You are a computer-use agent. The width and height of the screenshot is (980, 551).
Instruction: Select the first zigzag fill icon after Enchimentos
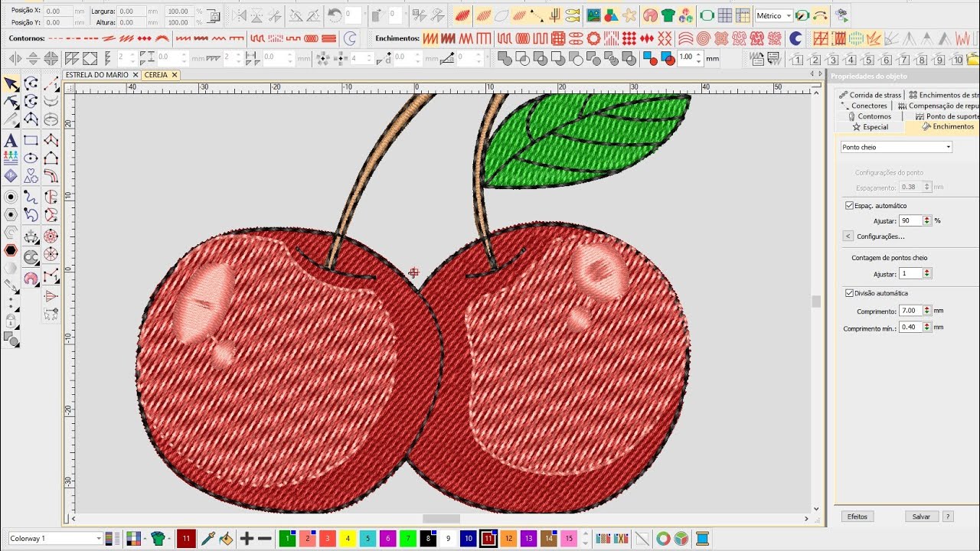click(430, 38)
